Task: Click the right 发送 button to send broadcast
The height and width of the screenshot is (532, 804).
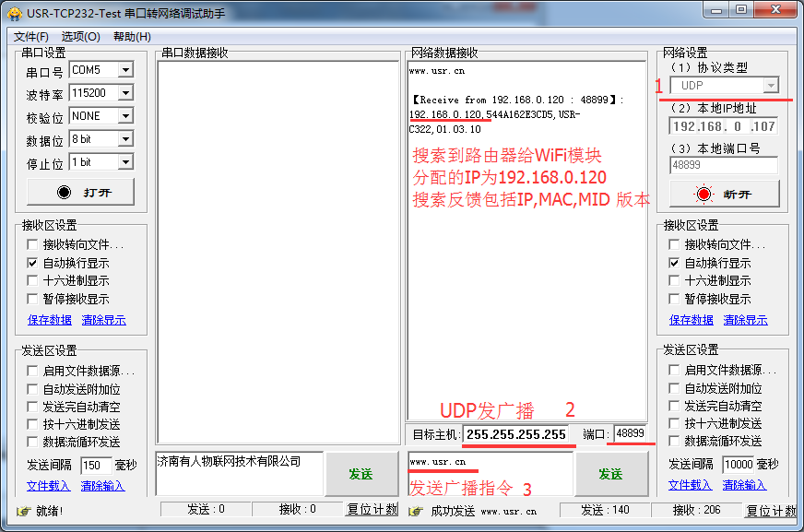Action: [609, 473]
